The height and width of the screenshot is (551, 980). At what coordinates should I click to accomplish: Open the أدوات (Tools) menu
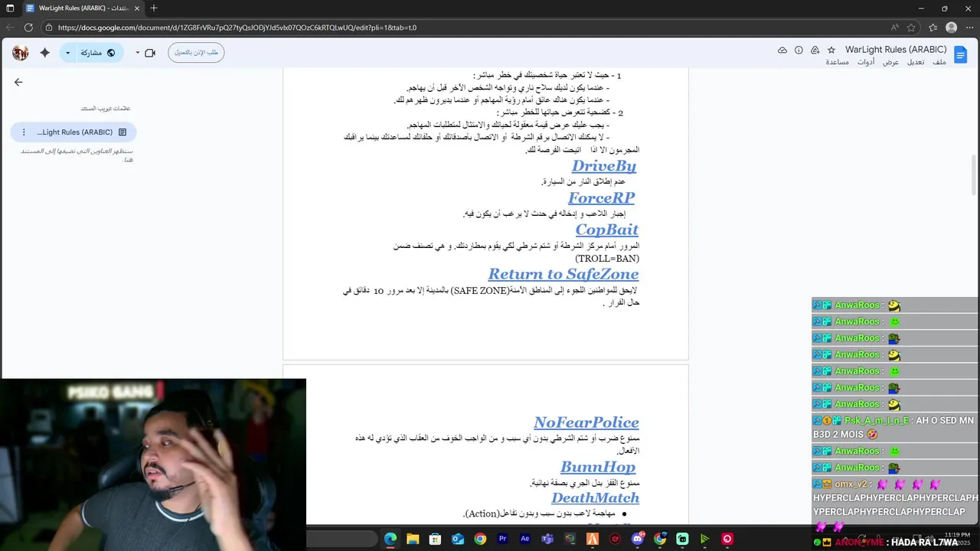866,62
